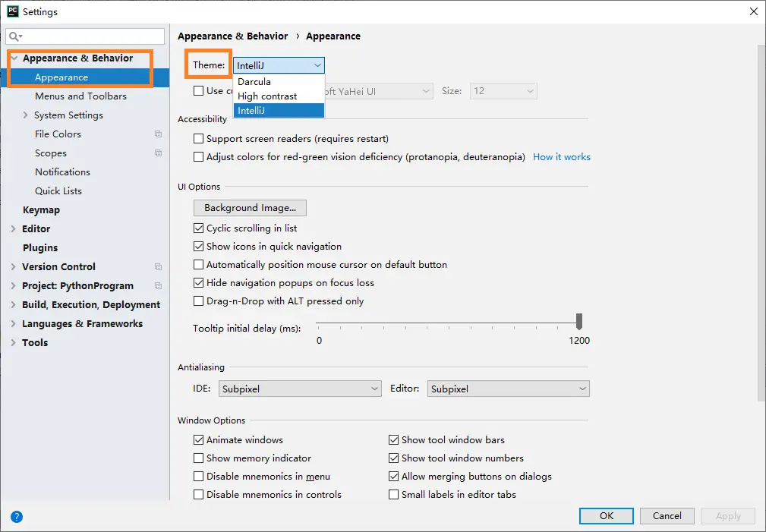Expand Build, Execution, Deployment node
Image resolution: width=766 pixels, height=532 pixels.
[13, 305]
